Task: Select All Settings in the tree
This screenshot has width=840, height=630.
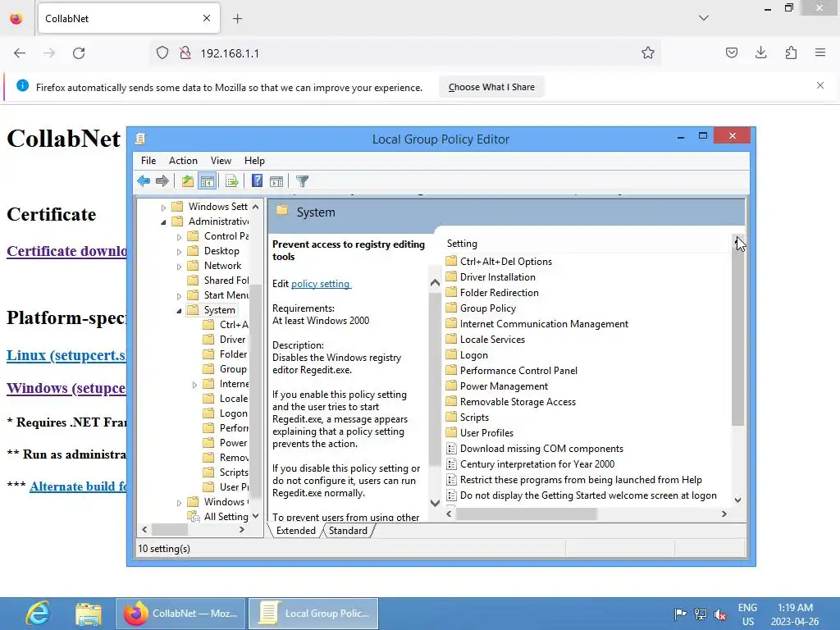Action: click(226, 517)
